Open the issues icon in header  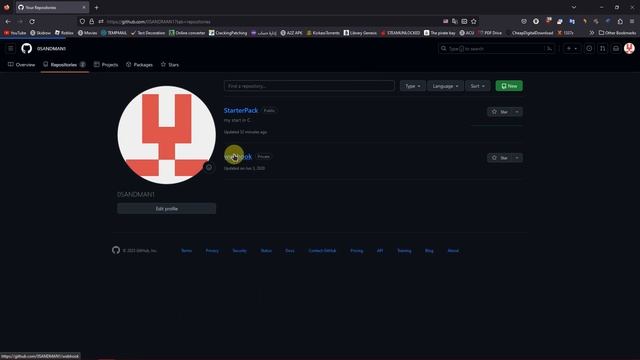[589, 49]
